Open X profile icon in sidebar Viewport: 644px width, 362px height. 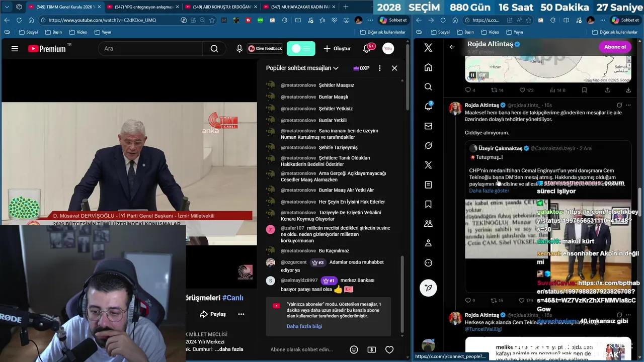click(x=428, y=243)
